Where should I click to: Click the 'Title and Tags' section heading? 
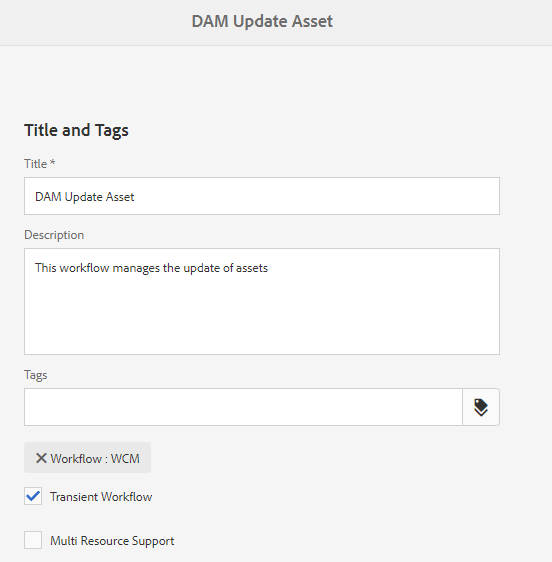click(x=76, y=130)
